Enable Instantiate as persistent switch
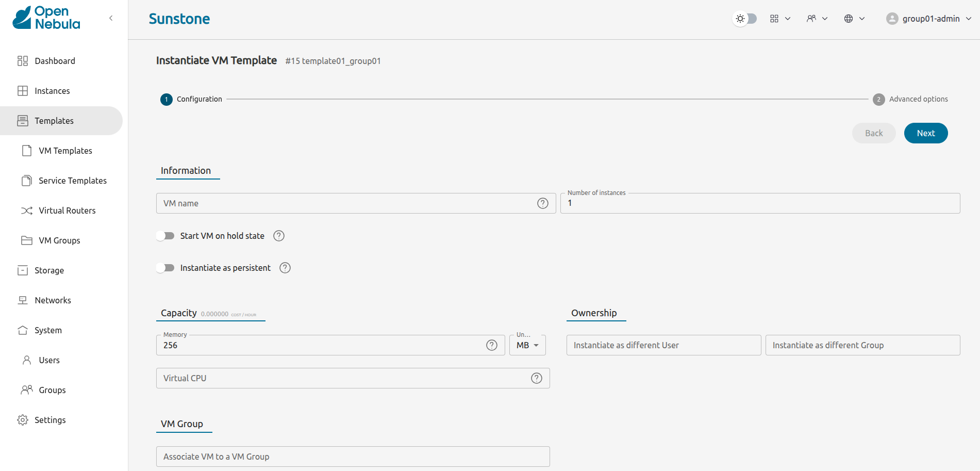This screenshot has width=980, height=471. [x=165, y=268]
